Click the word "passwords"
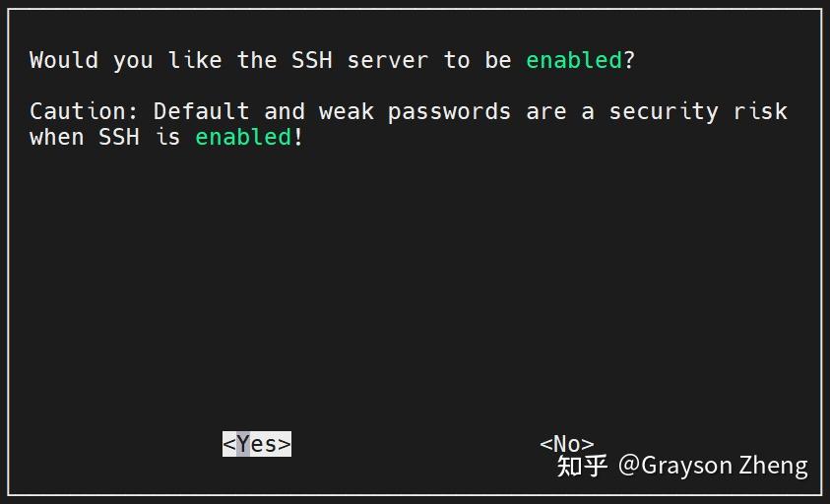 click(x=449, y=111)
